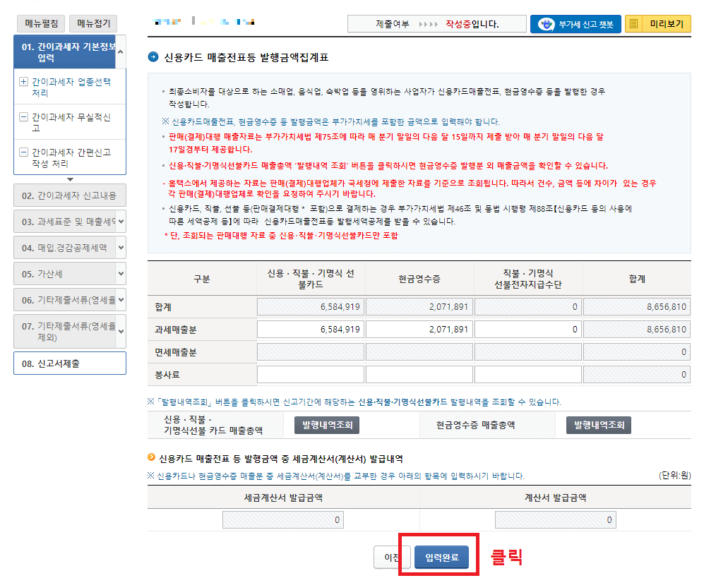Click the 이전 previous button
Screen dimensions: 728x578
[392, 557]
